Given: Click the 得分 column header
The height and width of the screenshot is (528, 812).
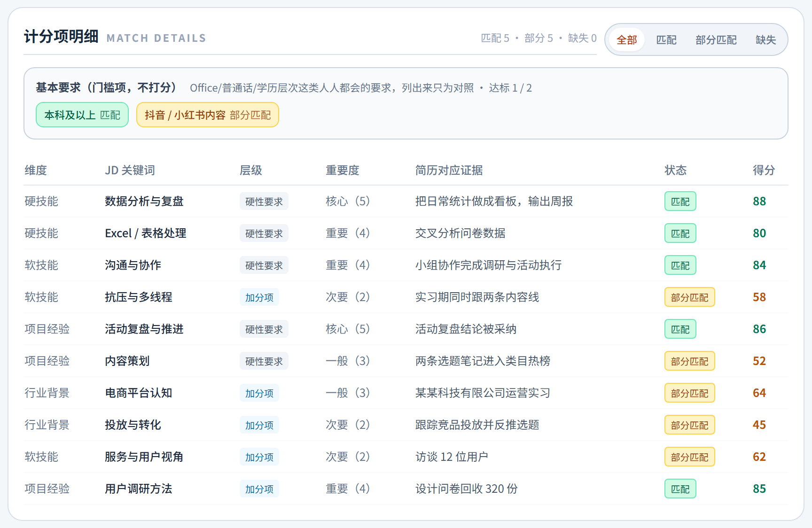Looking at the screenshot, I should tap(764, 170).
